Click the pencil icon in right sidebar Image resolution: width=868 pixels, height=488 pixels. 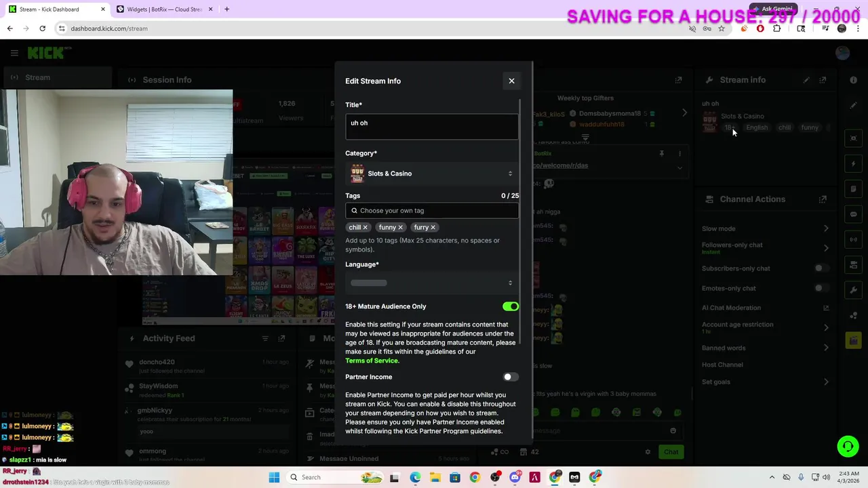click(x=854, y=105)
